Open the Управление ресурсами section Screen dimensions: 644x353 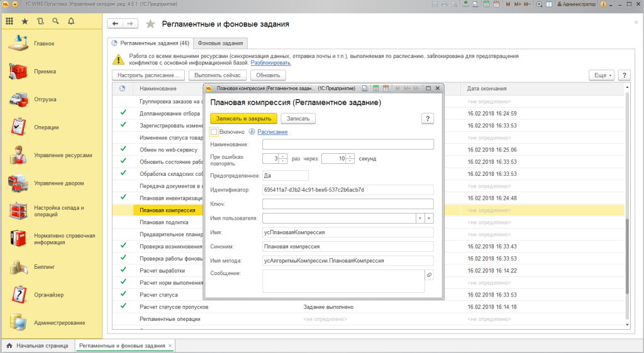pyautogui.click(x=52, y=155)
